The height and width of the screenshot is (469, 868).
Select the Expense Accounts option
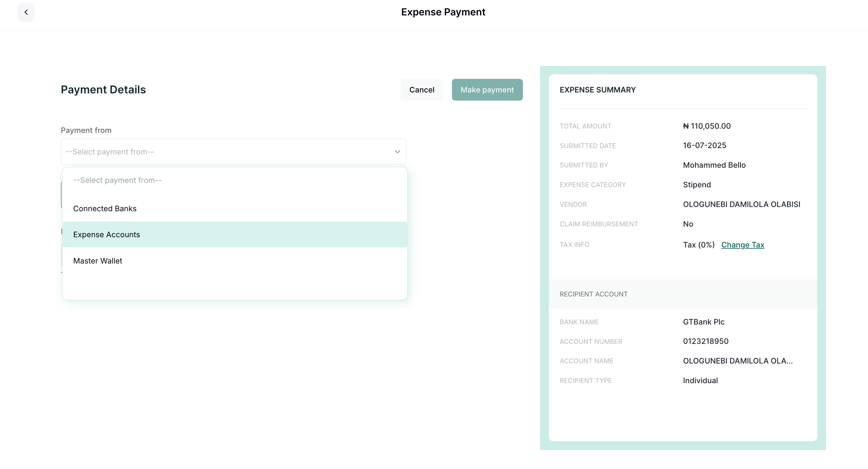point(107,235)
